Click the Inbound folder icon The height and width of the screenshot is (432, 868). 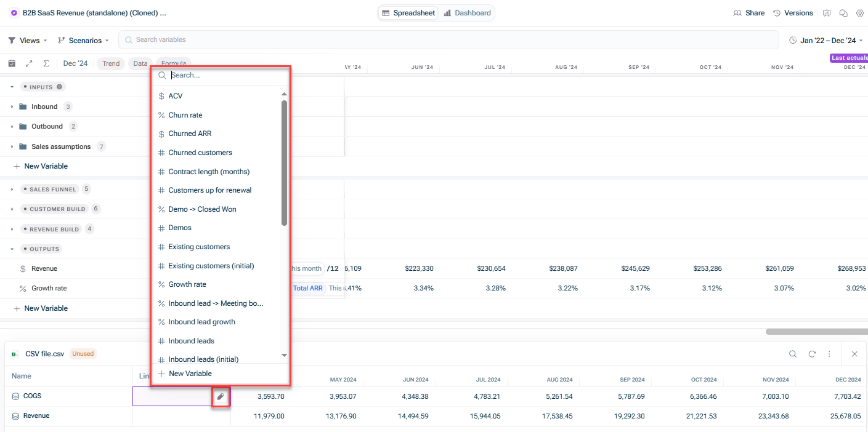click(23, 106)
